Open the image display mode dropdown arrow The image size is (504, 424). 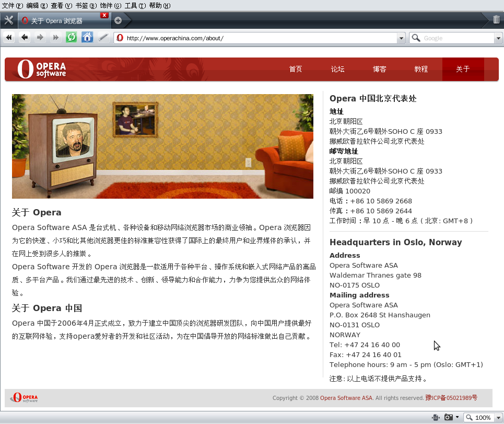click(x=457, y=417)
